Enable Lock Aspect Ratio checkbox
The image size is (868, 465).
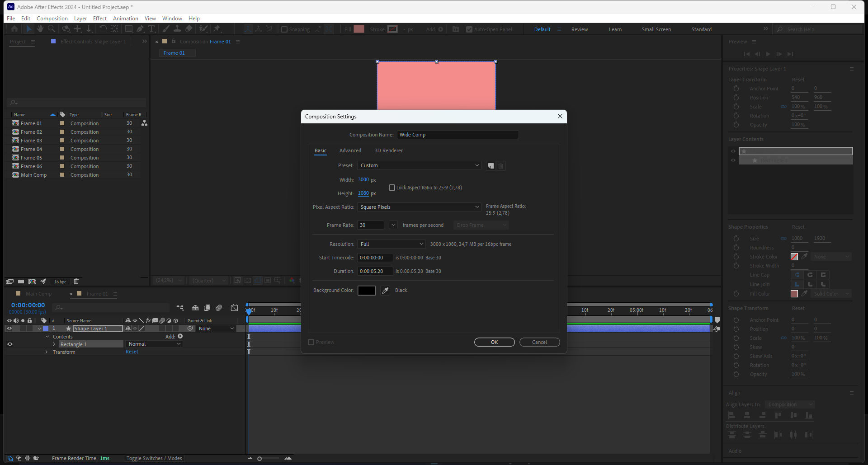392,188
